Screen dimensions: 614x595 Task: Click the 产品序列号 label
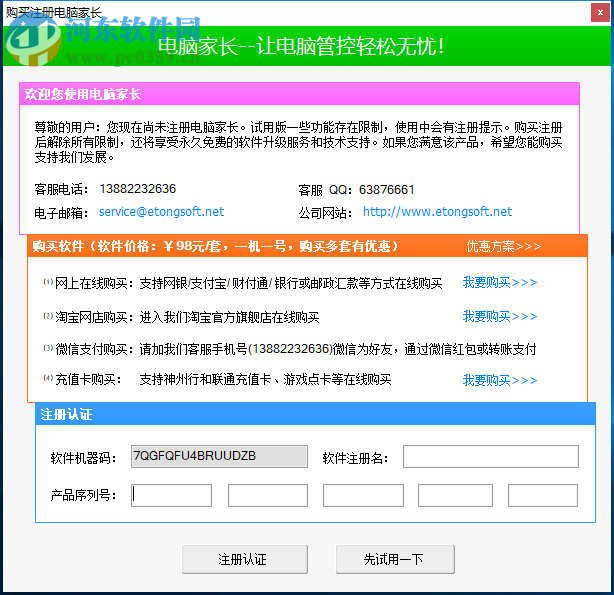[x=83, y=496]
